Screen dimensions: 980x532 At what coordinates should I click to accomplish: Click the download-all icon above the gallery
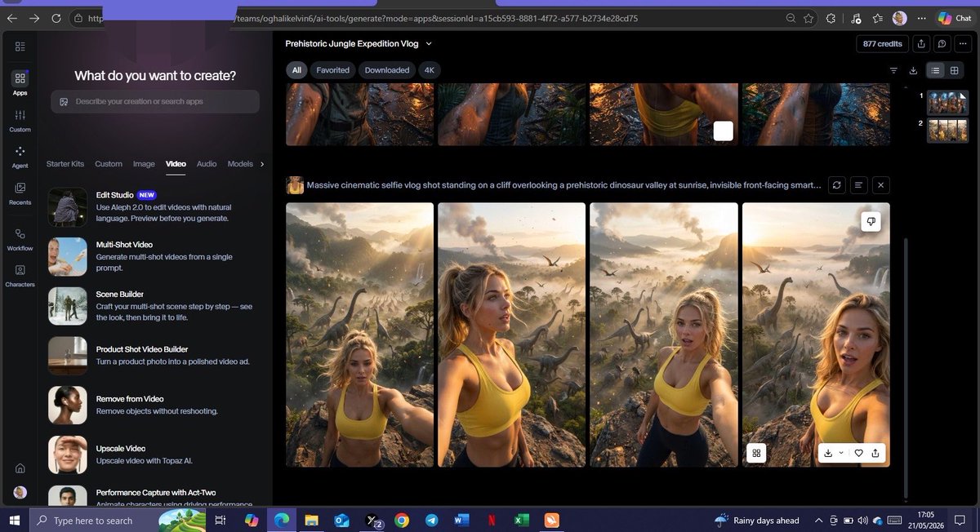pos(913,70)
